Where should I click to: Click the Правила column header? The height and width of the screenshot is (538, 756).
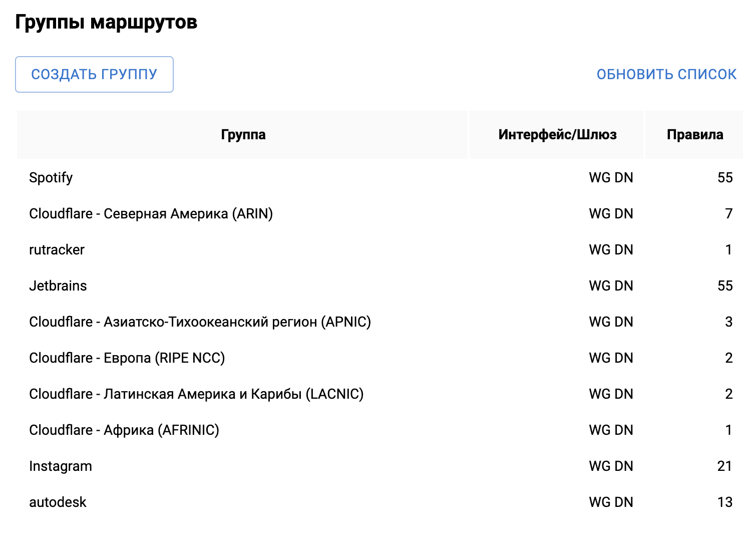(x=694, y=135)
